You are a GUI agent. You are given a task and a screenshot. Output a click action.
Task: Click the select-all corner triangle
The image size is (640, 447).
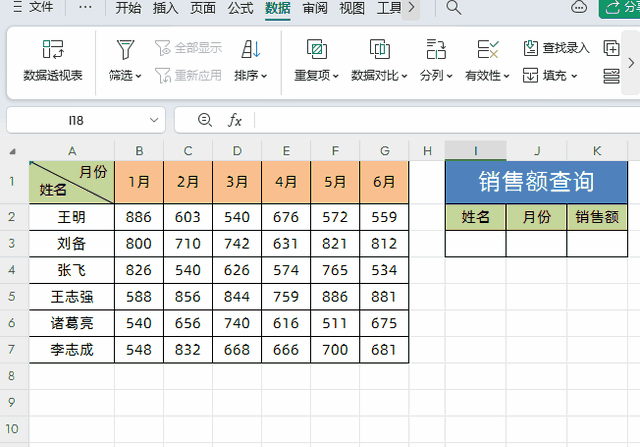[13, 151]
